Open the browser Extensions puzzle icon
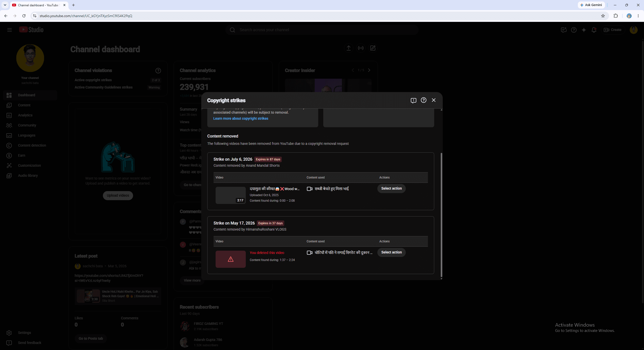This screenshot has width=644, height=350. (x=616, y=16)
